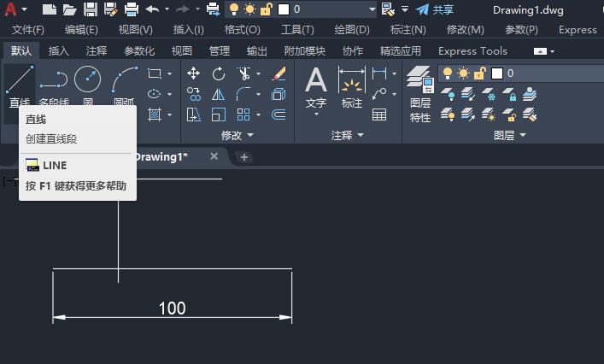This screenshot has width=604, height=364.
Task: Click the Match Layer icon
Action: (x=530, y=114)
